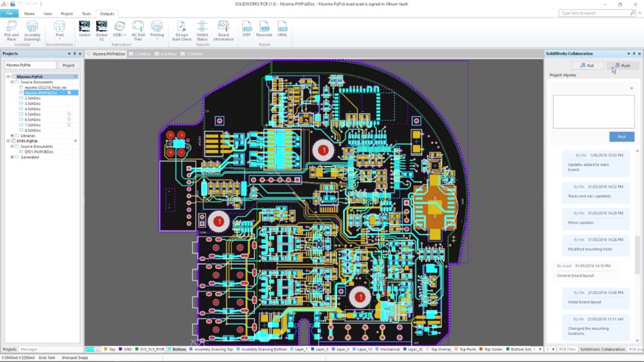The image size is (644, 362).
Task: Click the Post button
Action: click(x=622, y=136)
